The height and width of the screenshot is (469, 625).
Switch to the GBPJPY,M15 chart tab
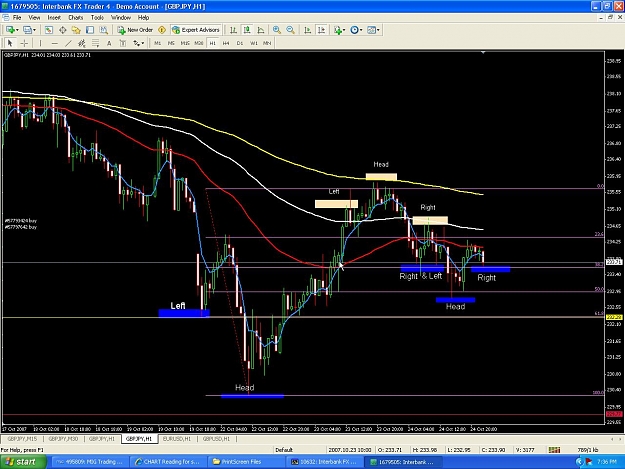(22, 439)
